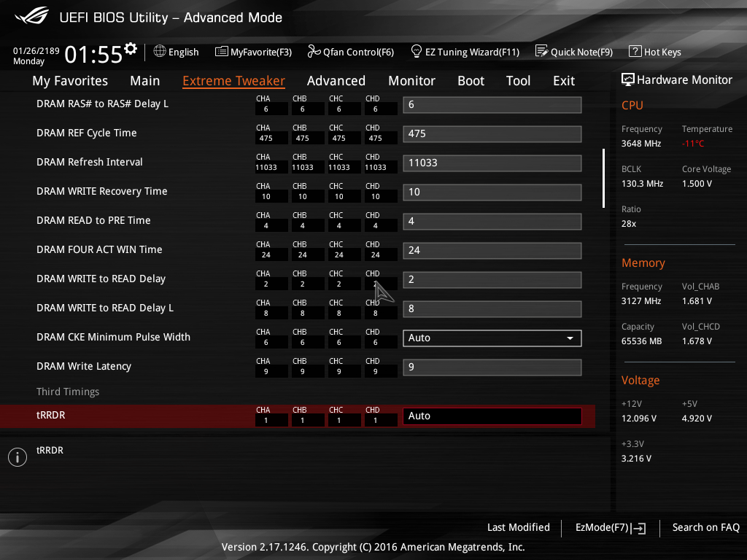
Task: Click the Hardware Monitor display icon
Action: coord(627,80)
